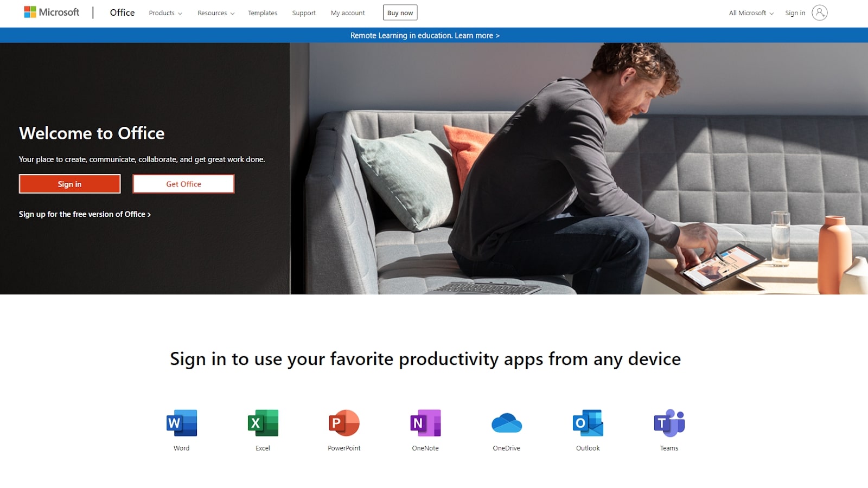This screenshot has width=868, height=488.
Task: Click the Buy now button
Action: pyautogui.click(x=400, y=12)
